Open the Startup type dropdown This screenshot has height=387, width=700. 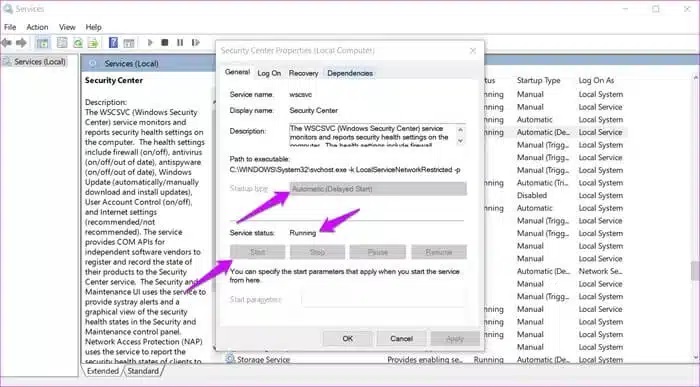pyautogui.click(x=378, y=189)
